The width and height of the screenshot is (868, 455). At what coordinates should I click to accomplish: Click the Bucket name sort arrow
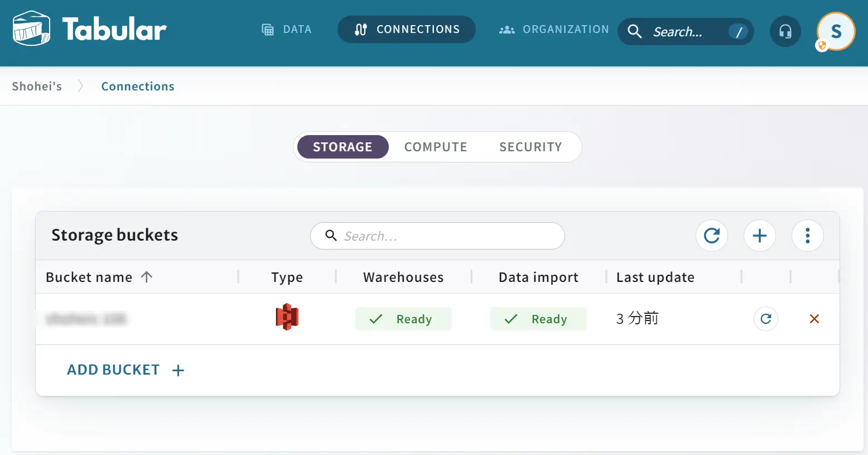click(147, 277)
